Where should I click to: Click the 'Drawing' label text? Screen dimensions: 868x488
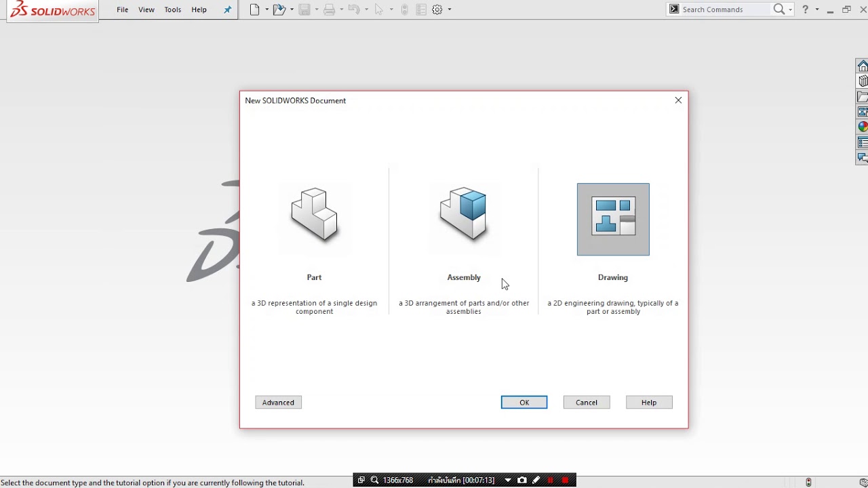[x=613, y=277]
